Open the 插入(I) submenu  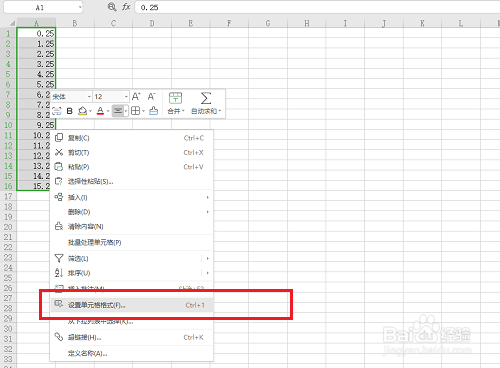click(x=132, y=198)
